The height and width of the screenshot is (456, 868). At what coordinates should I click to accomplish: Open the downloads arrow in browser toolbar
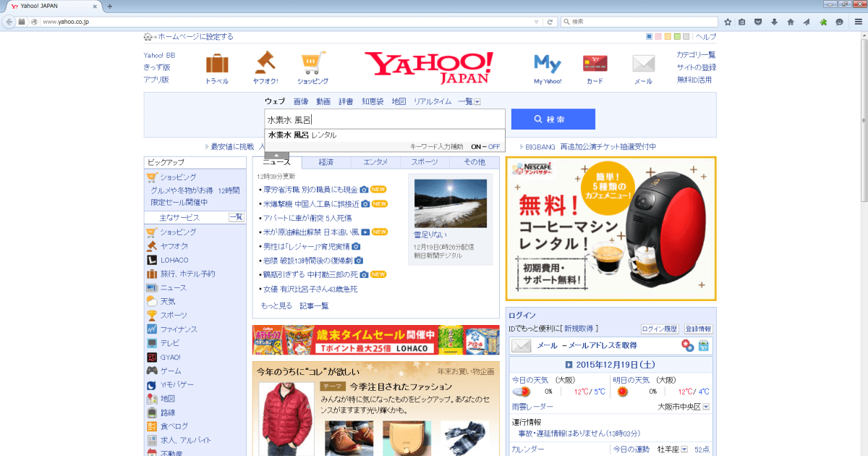pos(775,22)
